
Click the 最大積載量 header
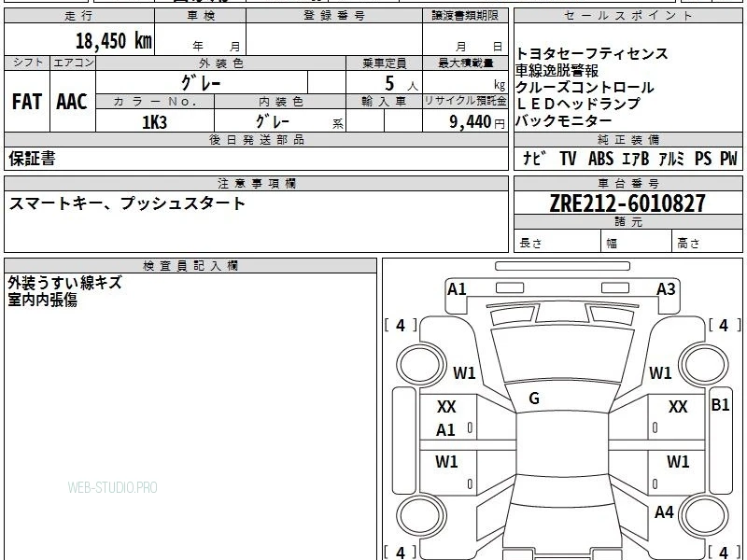click(x=465, y=63)
